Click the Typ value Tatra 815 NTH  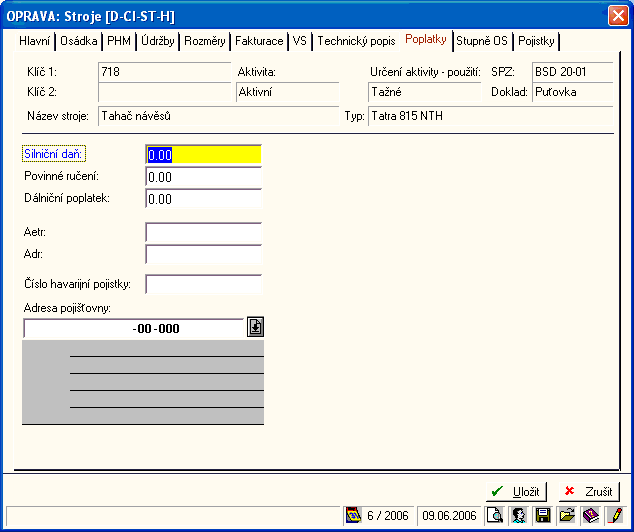pos(491,116)
